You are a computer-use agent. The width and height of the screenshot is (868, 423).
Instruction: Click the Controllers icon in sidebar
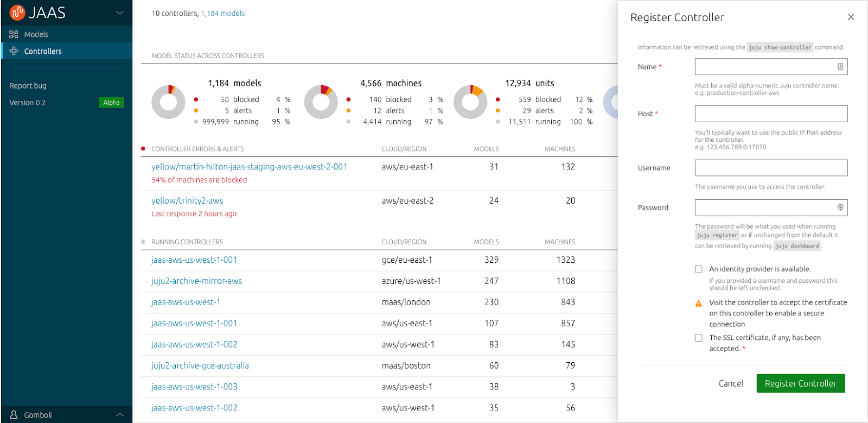(14, 51)
